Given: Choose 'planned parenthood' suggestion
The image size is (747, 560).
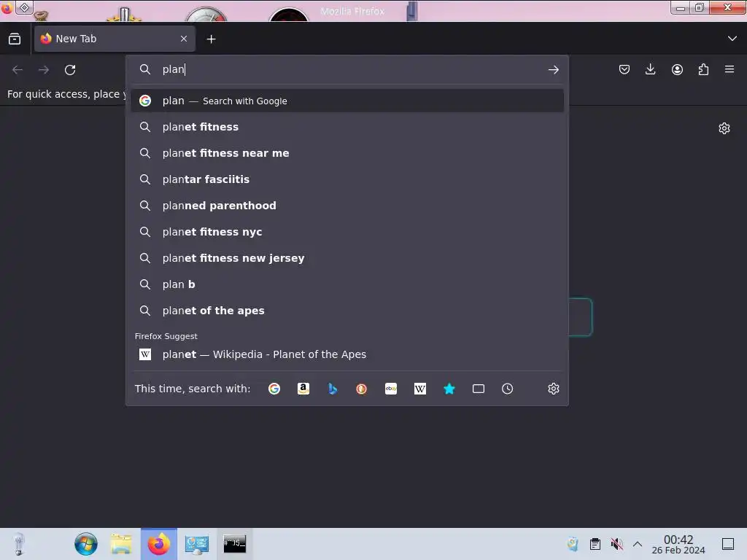Looking at the screenshot, I should tap(347, 205).
